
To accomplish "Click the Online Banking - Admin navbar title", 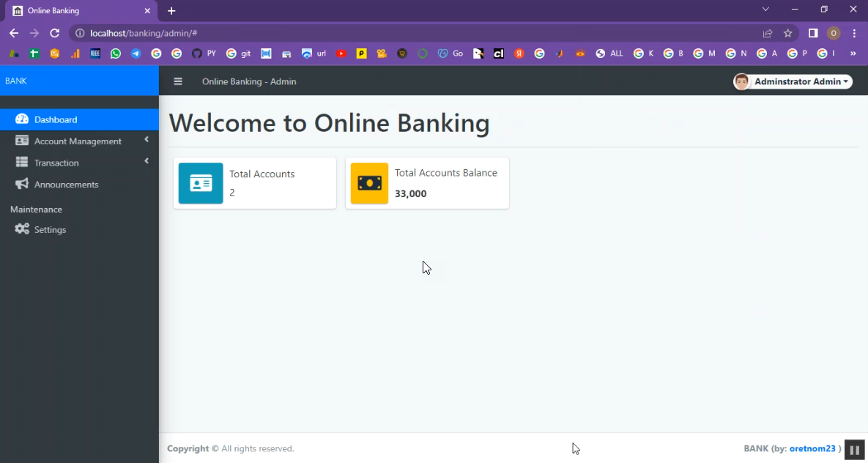I will tap(249, 81).
